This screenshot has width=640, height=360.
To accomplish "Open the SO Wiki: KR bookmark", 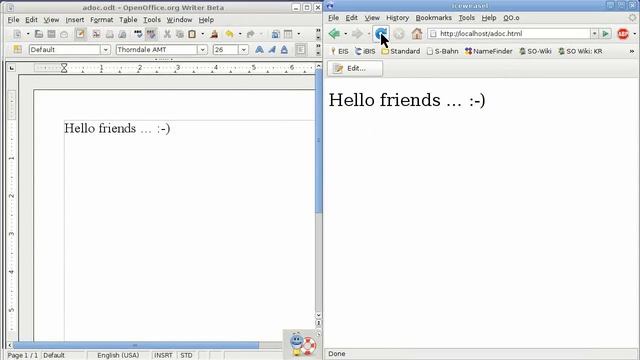I will point(580,51).
